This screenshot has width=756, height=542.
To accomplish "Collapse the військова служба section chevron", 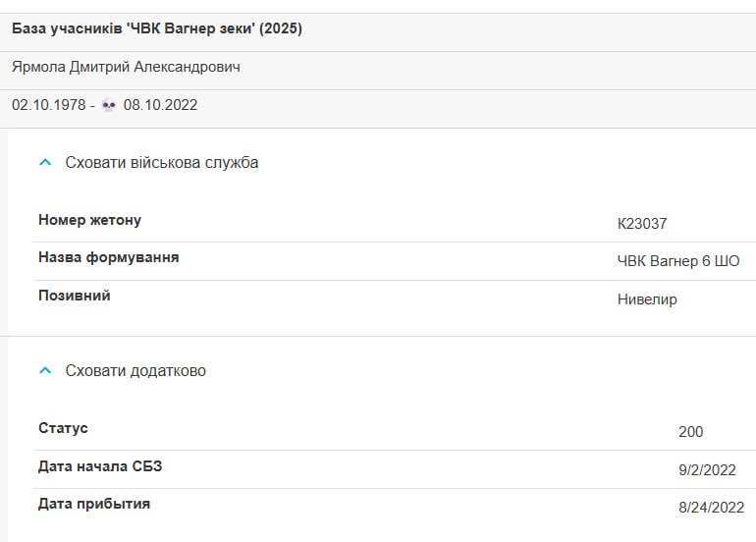I will (45, 163).
